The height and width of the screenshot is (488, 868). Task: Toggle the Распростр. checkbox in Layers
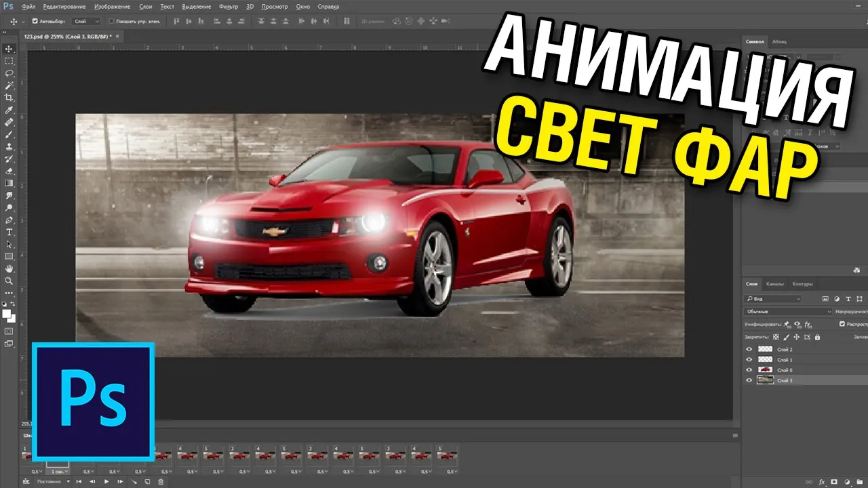842,324
